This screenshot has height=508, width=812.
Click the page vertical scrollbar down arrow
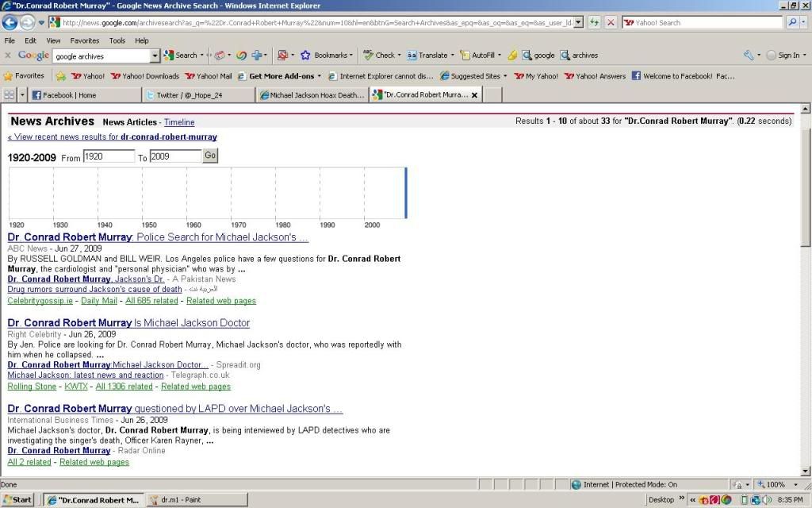(806, 471)
